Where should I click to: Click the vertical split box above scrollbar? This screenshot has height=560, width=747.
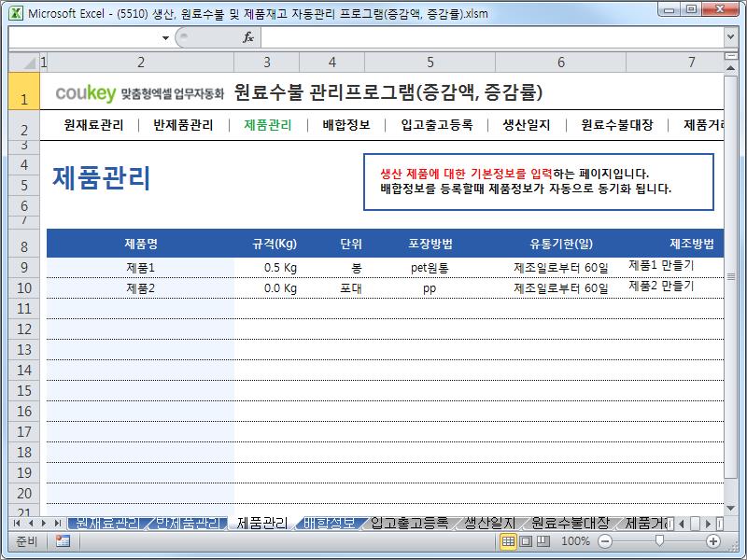coord(730,56)
